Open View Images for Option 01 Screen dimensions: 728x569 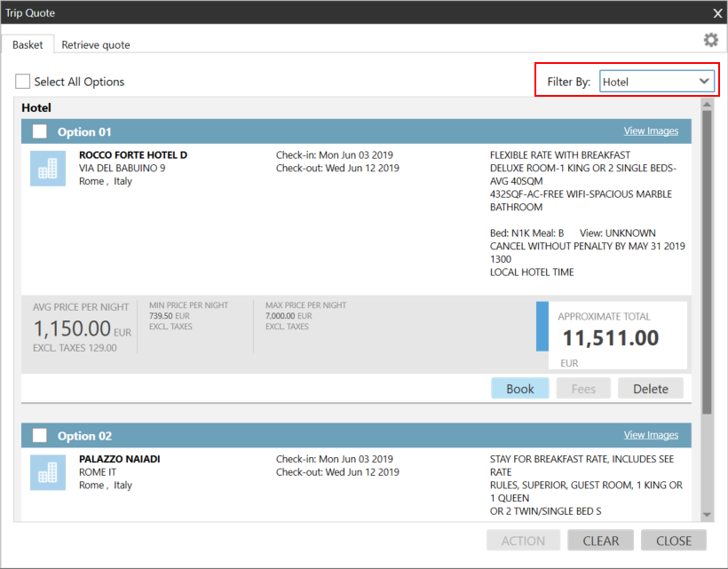click(651, 131)
